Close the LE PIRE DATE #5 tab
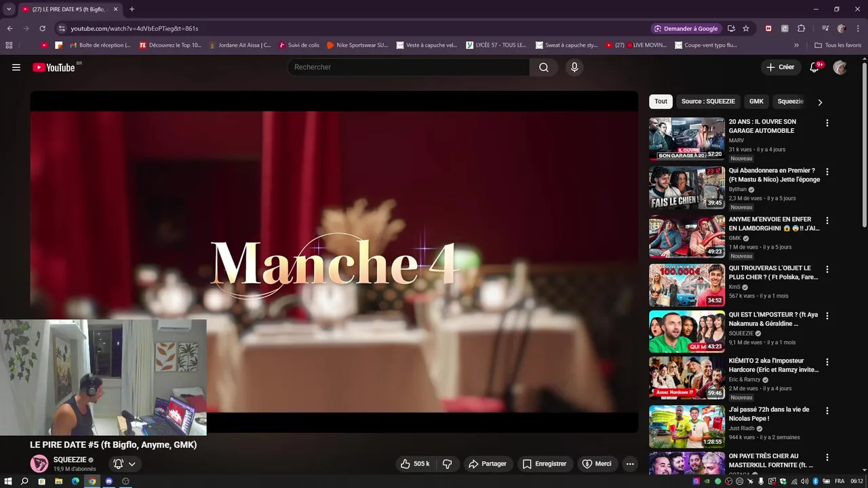This screenshot has height=488, width=868. pos(115,9)
